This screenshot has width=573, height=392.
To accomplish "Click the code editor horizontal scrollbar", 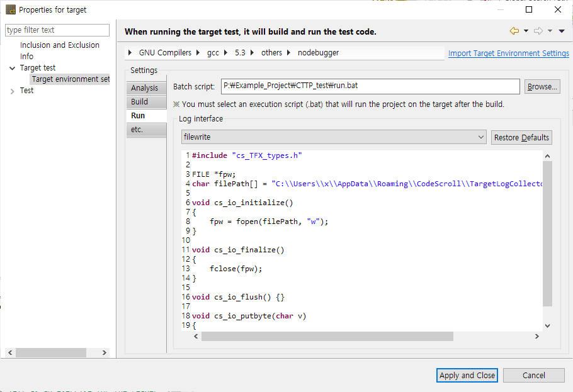I will pyautogui.click(x=327, y=337).
